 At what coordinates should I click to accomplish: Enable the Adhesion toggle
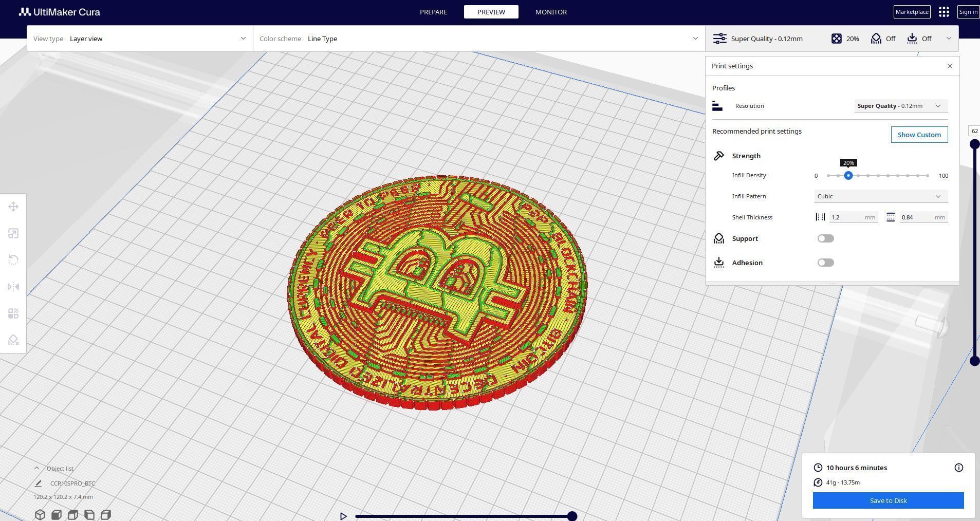[826, 263]
